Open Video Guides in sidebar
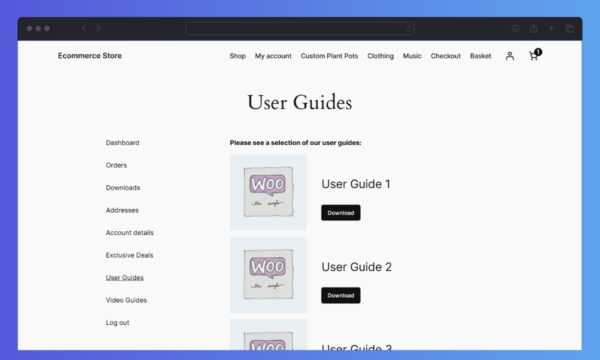Viewport: 600px width, 360px height. coord(126,300)
